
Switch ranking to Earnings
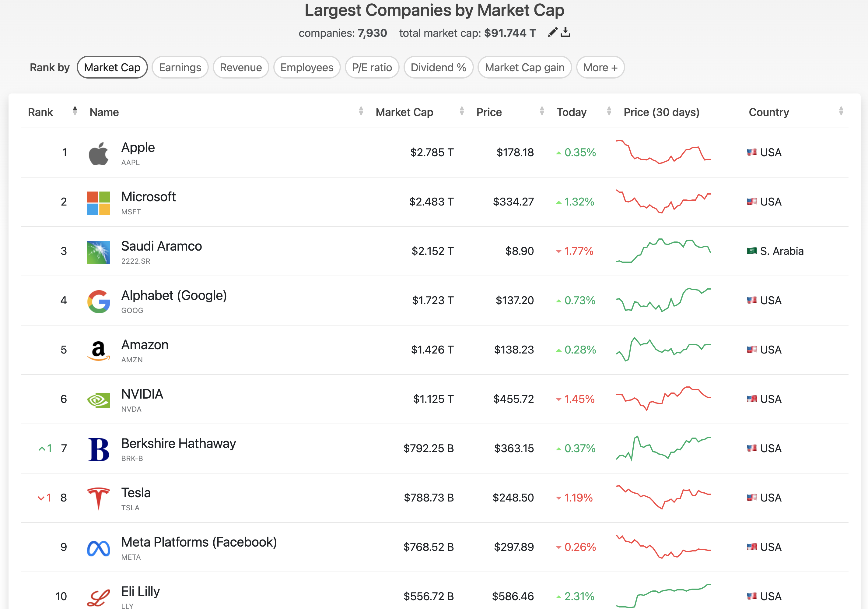180,67
